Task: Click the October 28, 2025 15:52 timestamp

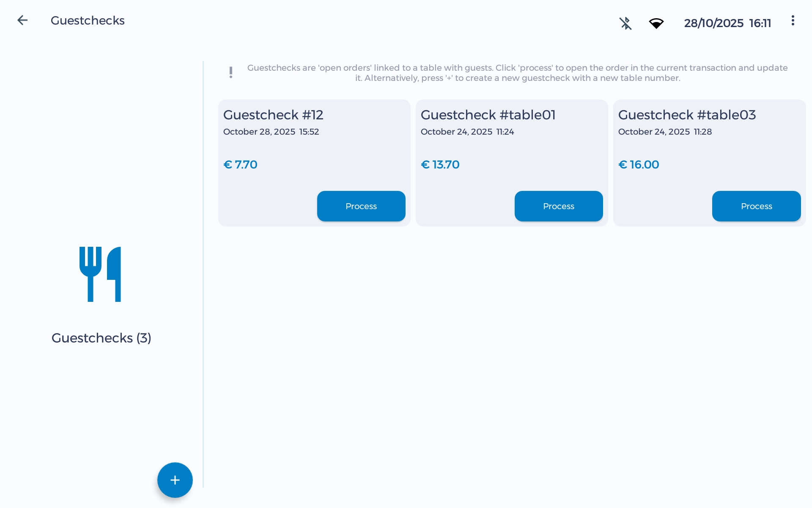Action: (x=271, y=132)
